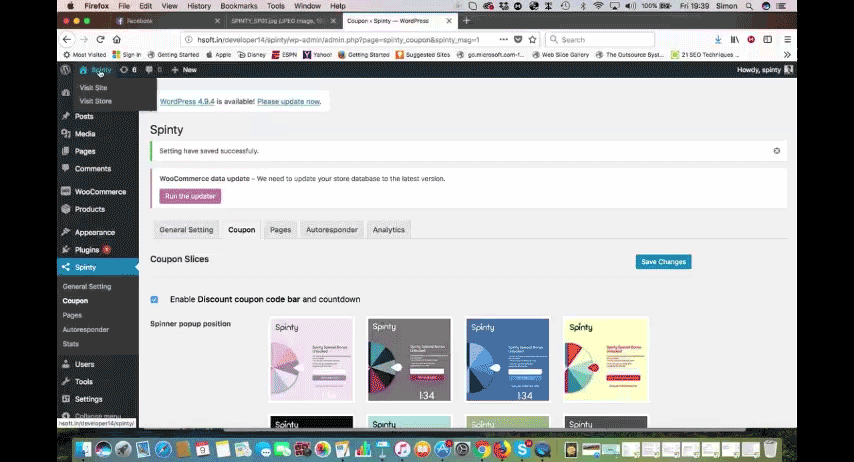Open Spotlight search in the menu bar
The height and width of the screenshot is (462, 854).
coord(749,6)
